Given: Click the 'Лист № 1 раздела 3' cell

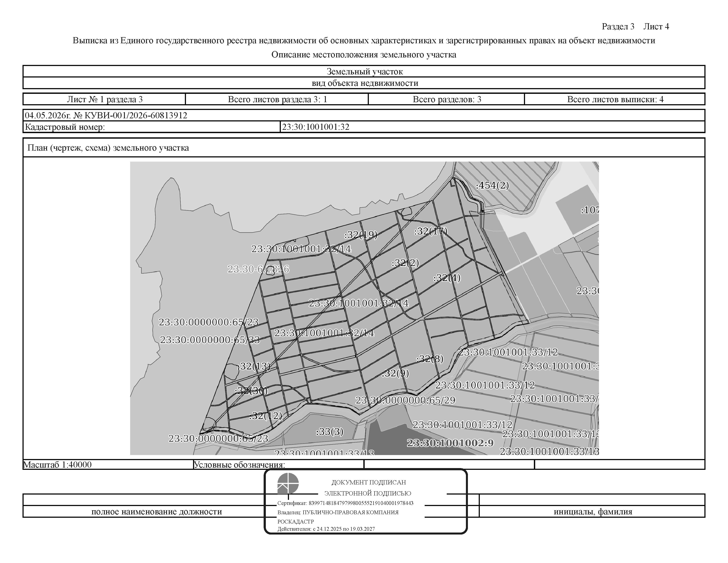Looking at the screenshot, I should click(x=104, y=99).
